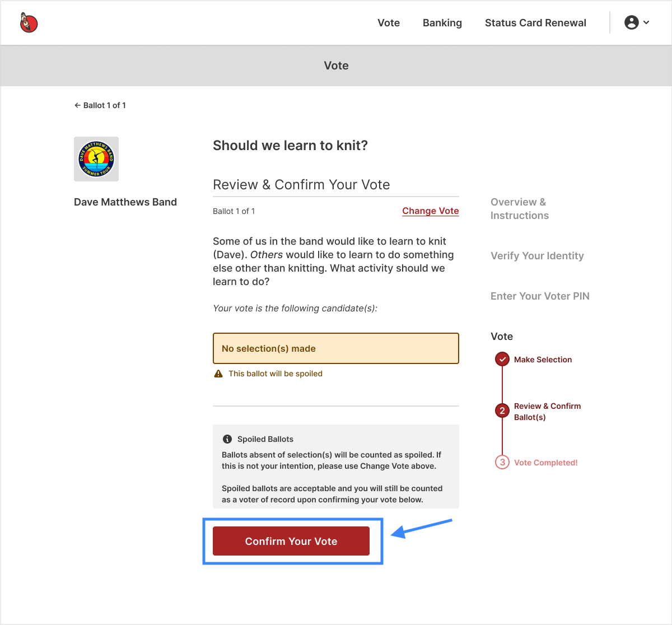This screenshot has width=672, height=625.
Task: Click the back arrow beside Ballot 1 of 1
Action: click(x=78, y=105)
